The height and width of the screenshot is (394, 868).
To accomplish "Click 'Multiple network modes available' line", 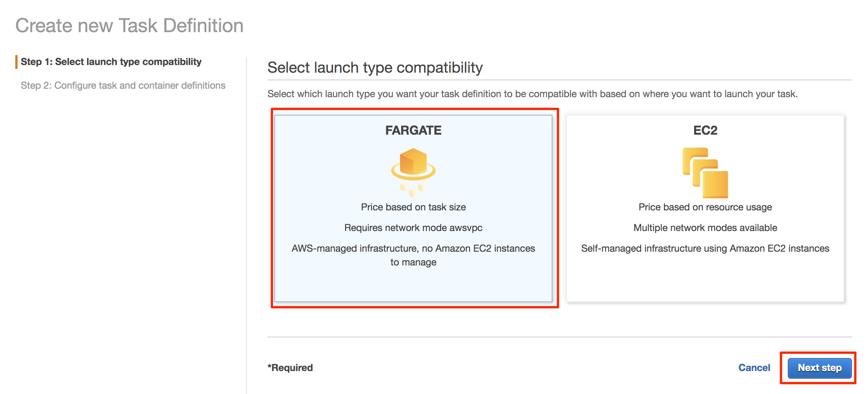I will (705, 228).
